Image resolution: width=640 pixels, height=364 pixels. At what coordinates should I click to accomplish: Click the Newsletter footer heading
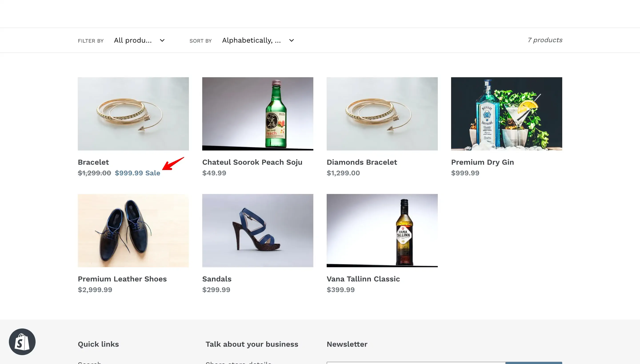[x=347, y=344]
